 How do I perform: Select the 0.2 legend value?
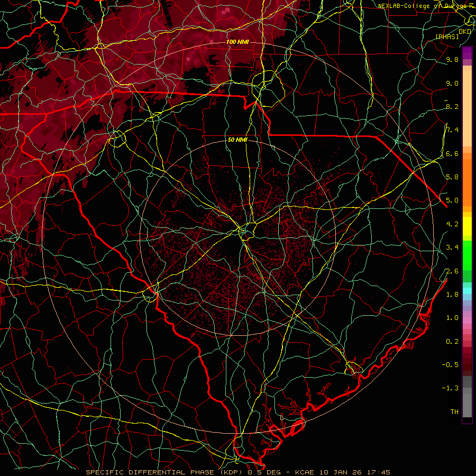coord(452,342)
